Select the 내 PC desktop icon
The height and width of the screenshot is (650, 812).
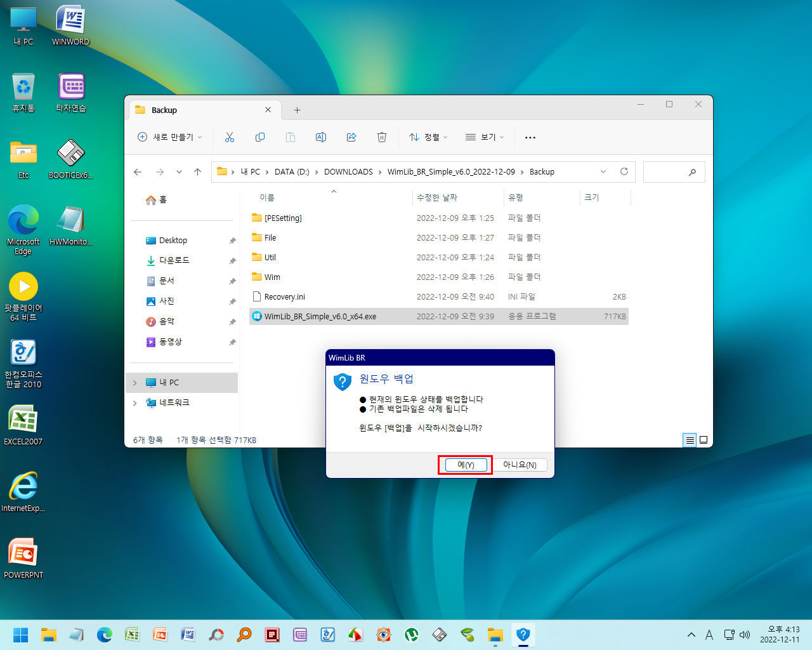pos(23,26)
